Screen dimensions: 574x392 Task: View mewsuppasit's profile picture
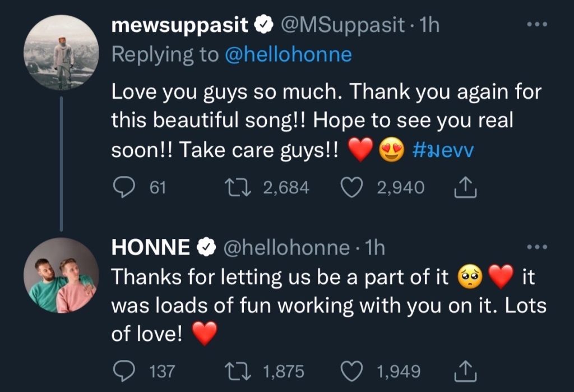tap(62, 53)
